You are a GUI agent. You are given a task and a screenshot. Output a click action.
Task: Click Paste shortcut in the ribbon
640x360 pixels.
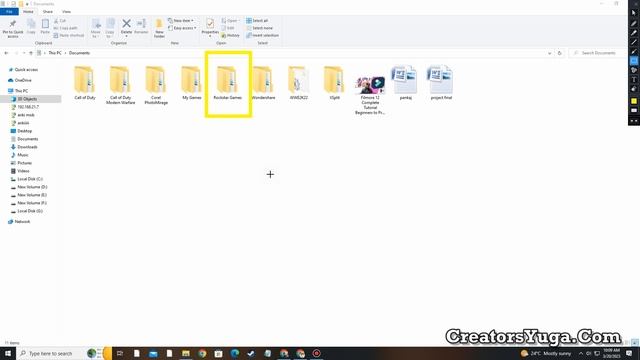click(x=69, y=36)
